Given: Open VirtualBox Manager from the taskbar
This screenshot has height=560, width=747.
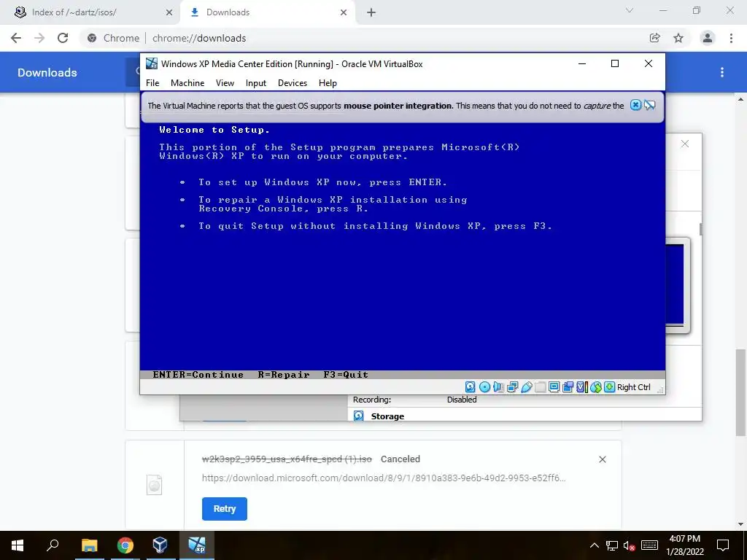Looking at the screenshot, I should tap(160, 545).
